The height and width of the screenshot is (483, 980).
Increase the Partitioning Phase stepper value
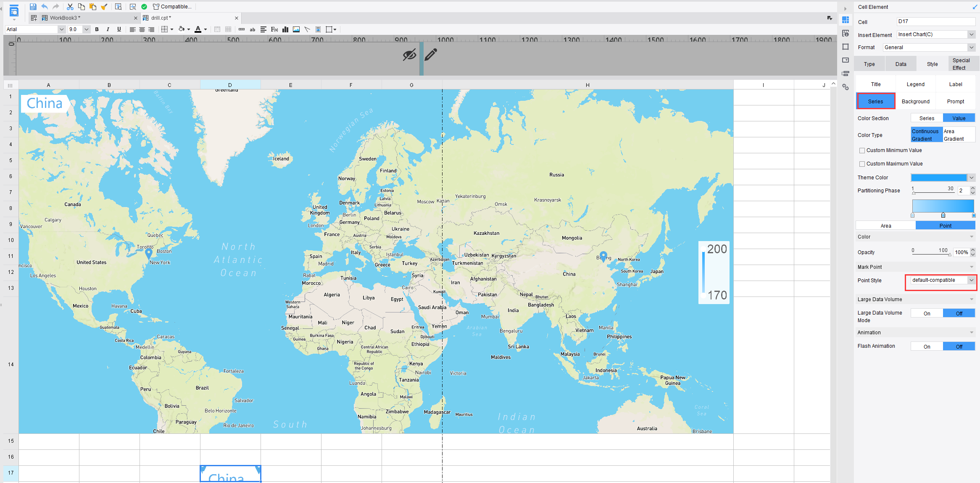(x=973, y=189)
